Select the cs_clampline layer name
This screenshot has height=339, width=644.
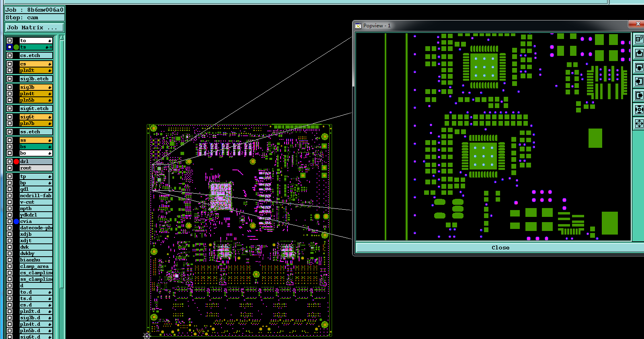(36, 273)
